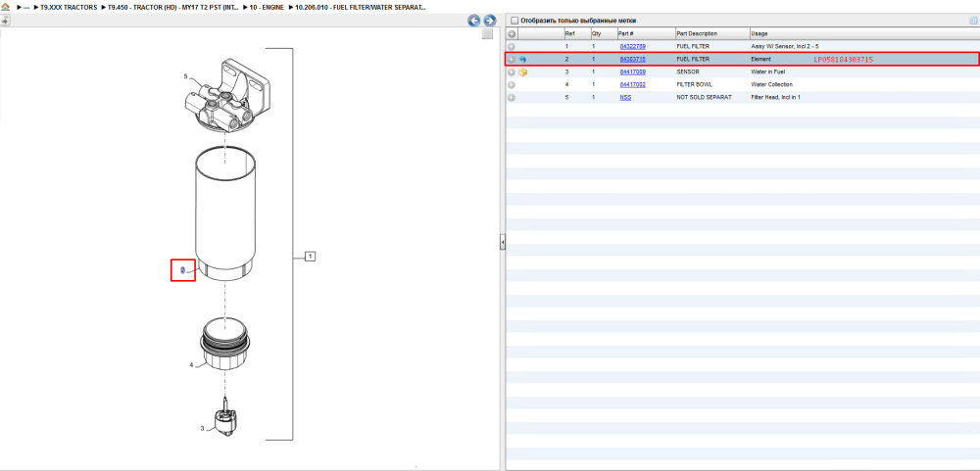The width and height of the screenshot is (980, 471).
Task: Navigate to 10 - ENGINE breadcrumb
Action: point(267,8)
